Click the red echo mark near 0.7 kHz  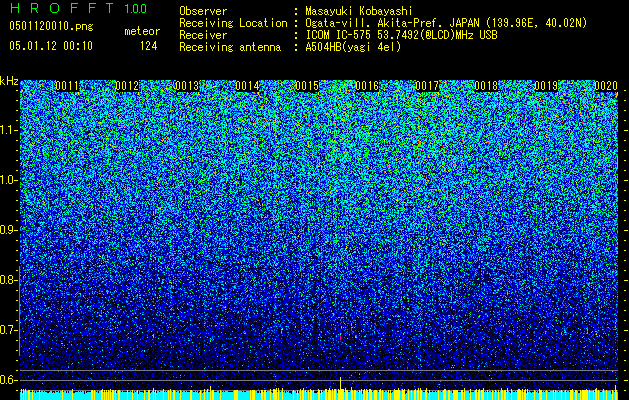pyautogui.click(x=341, y=337)
